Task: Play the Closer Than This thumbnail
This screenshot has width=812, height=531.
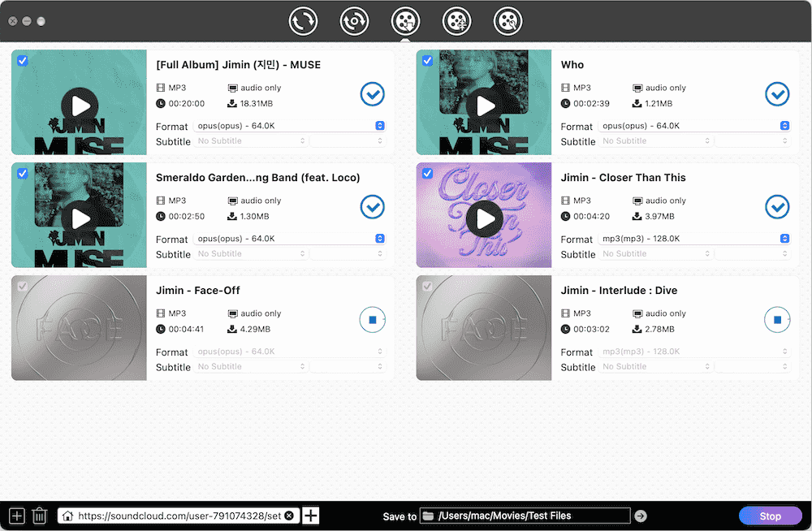Action: [x=483, y=218]
